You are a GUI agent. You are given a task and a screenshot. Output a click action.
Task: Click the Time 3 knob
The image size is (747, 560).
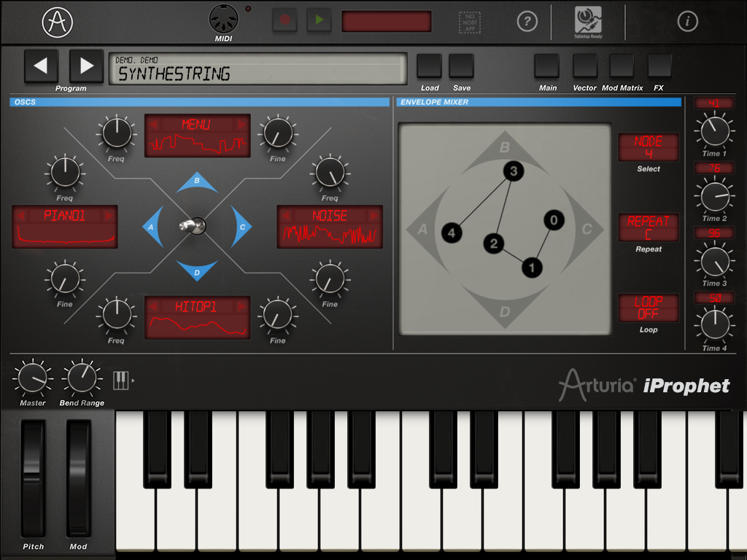tap(715, 261)
